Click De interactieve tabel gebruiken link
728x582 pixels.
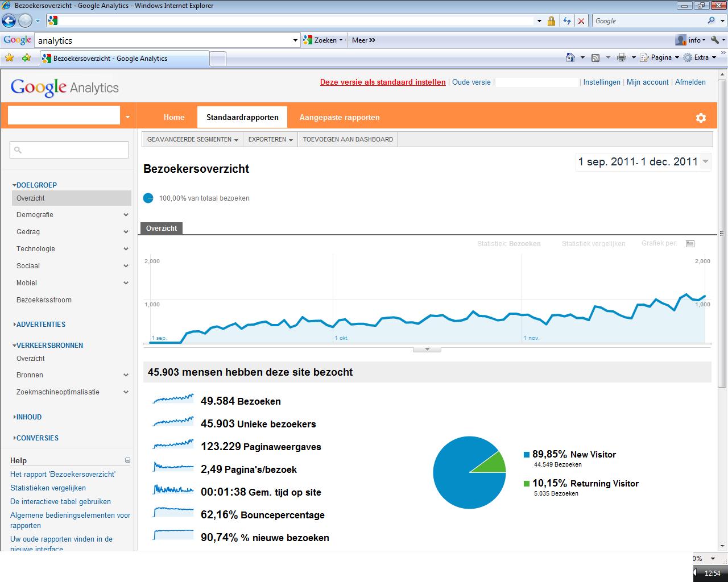[60, 501]
